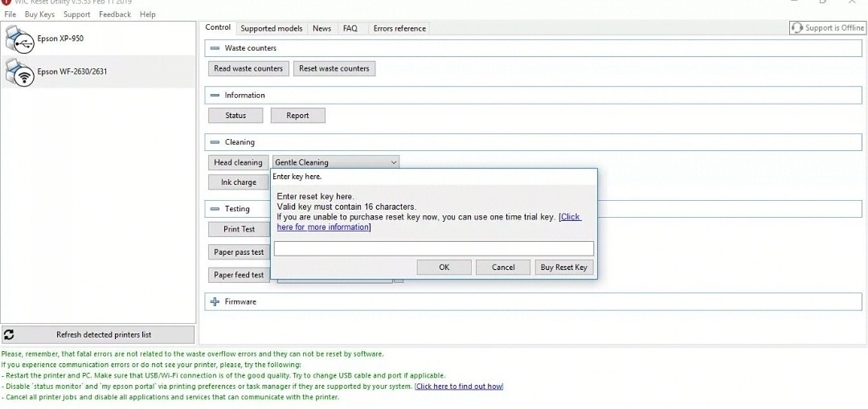The height and width of the screenshot is (409, 868).
Task: Click the Buy Reset Key button
Action: (563, 268)
